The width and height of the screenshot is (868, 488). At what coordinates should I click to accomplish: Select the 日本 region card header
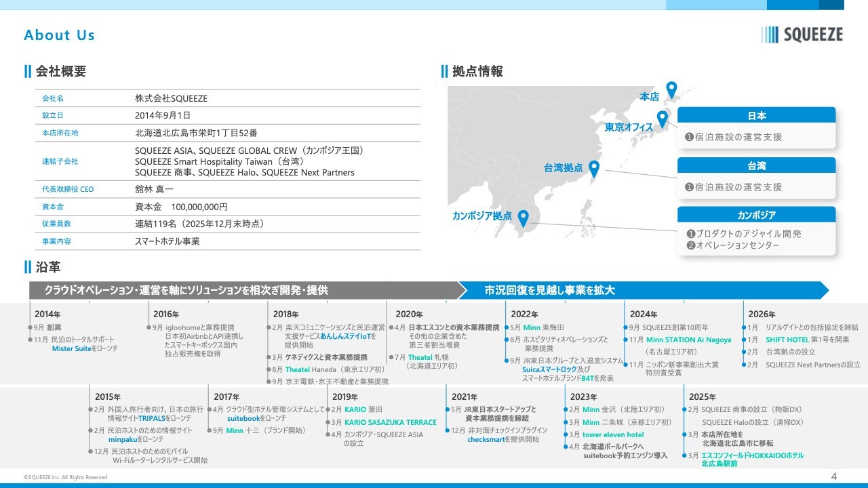(x=756, y=116)
